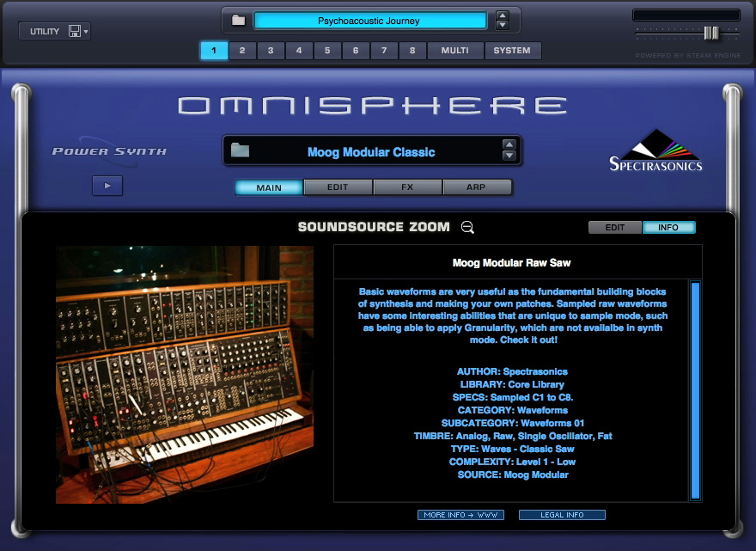This screenshot has width=756, height=551.
Task: Open the Moog Modular Classic patch name display
Action: tap(371, 152)
